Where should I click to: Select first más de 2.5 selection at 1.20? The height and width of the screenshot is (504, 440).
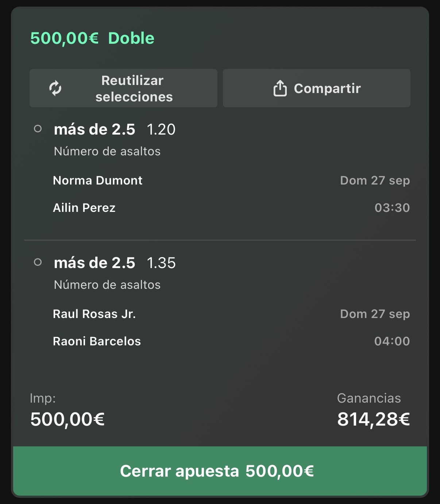tap(115, 129)
